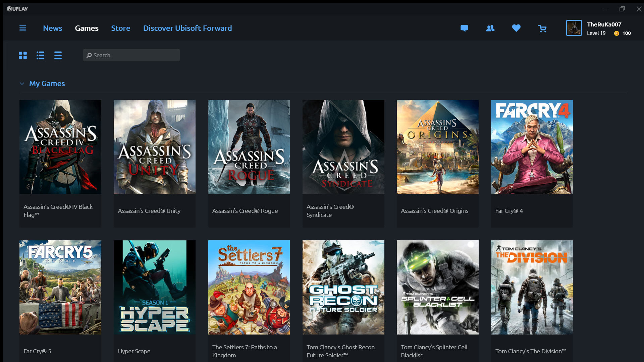Click 'Tom Clancy's The Division™' title text

(531, 351)
